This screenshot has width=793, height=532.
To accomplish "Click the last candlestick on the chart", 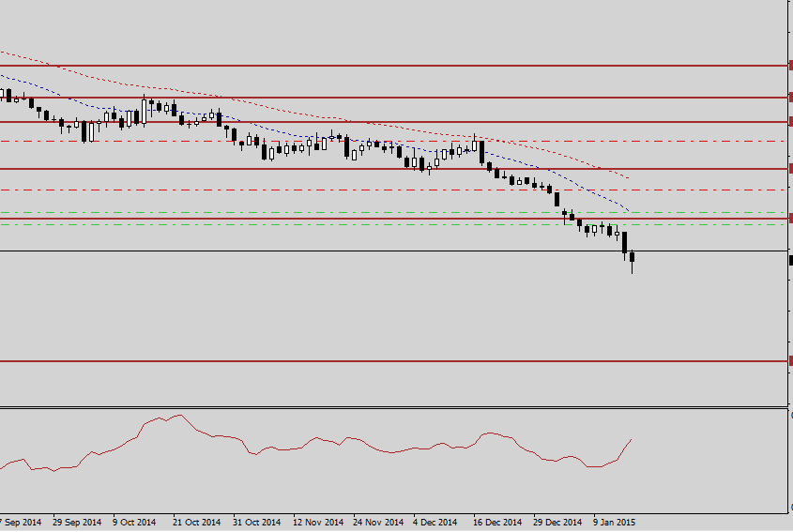I will click(x=633, y=258).
